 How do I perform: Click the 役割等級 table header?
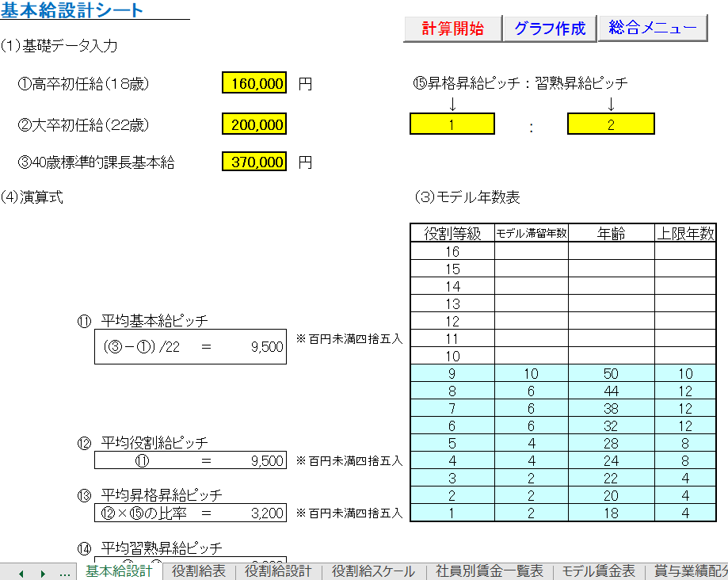[x=452, y=233]
